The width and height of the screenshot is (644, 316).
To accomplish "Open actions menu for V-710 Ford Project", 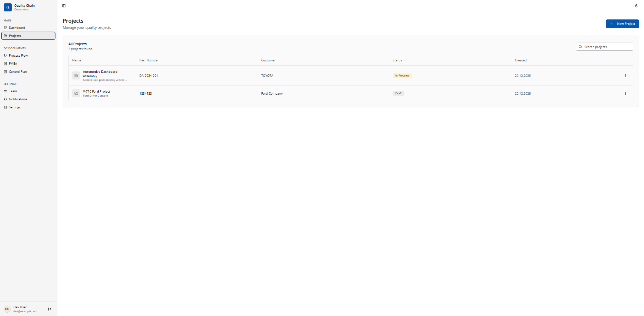I will 625,94.
